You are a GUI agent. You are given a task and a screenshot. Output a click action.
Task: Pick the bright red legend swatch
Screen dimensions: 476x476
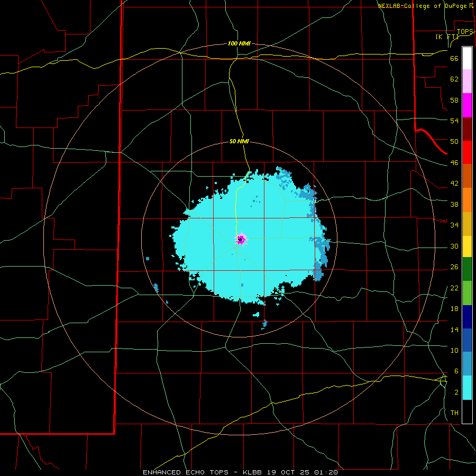pos(467,152)
